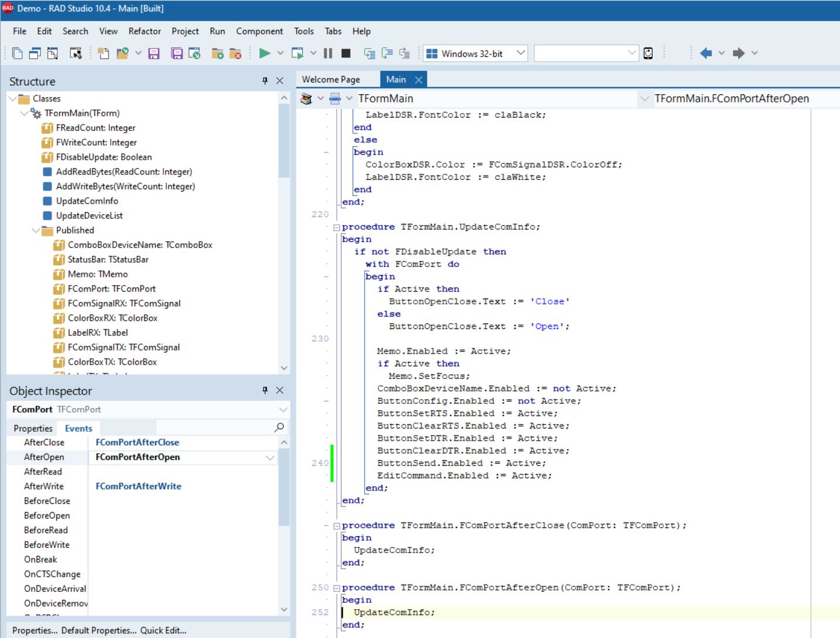Click the Stop program square icon
Screen dimensions: 840x638
346,53
